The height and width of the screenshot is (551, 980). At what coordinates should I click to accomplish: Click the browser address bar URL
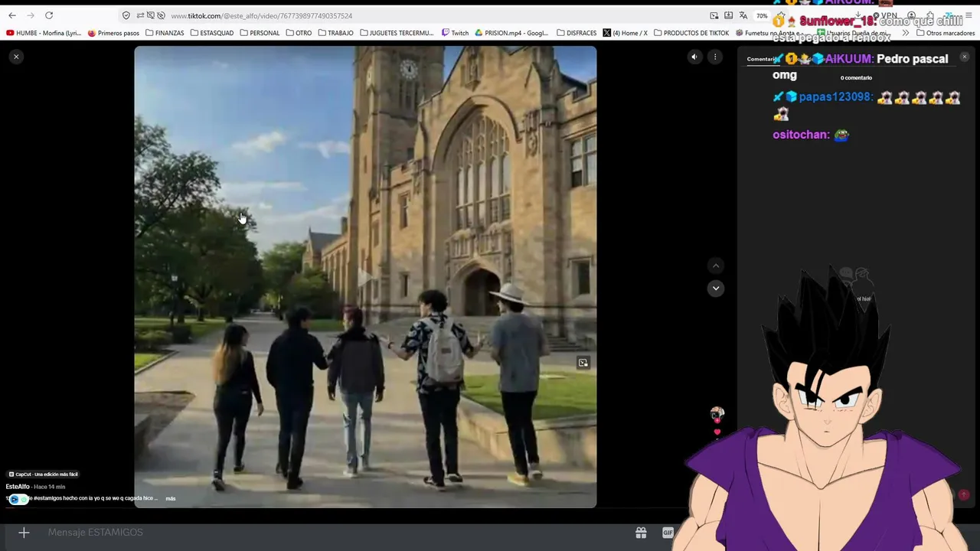[261, 15]
